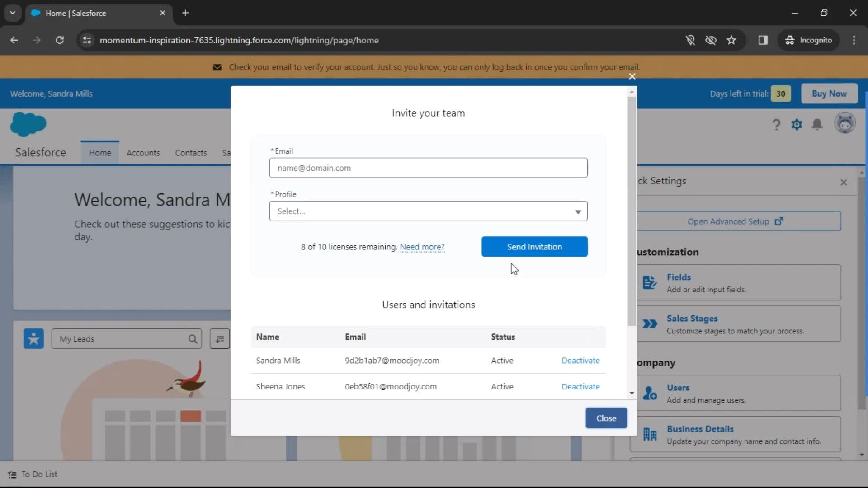Click the Status column header
Screen dimensions: 868x488
click(503, 337)
